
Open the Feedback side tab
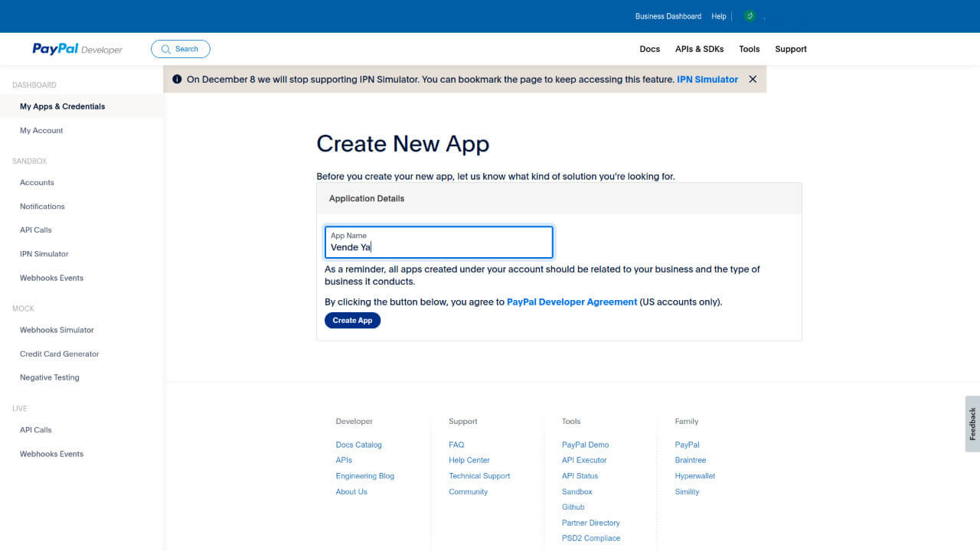(972, 423)
